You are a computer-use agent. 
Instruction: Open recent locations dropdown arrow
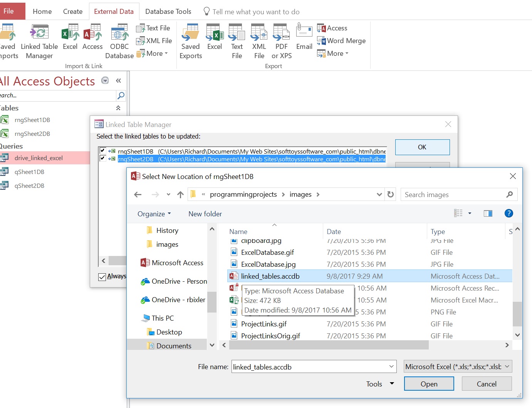click(x=168, y=195)
